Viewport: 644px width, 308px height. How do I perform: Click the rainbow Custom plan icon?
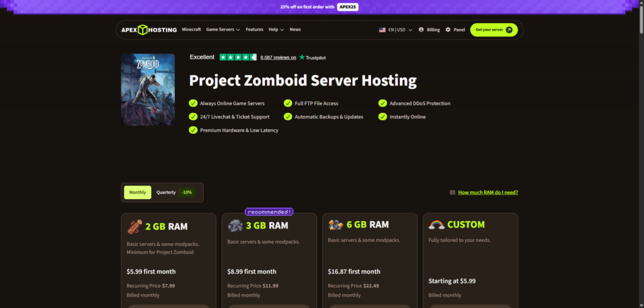point(436,224)
